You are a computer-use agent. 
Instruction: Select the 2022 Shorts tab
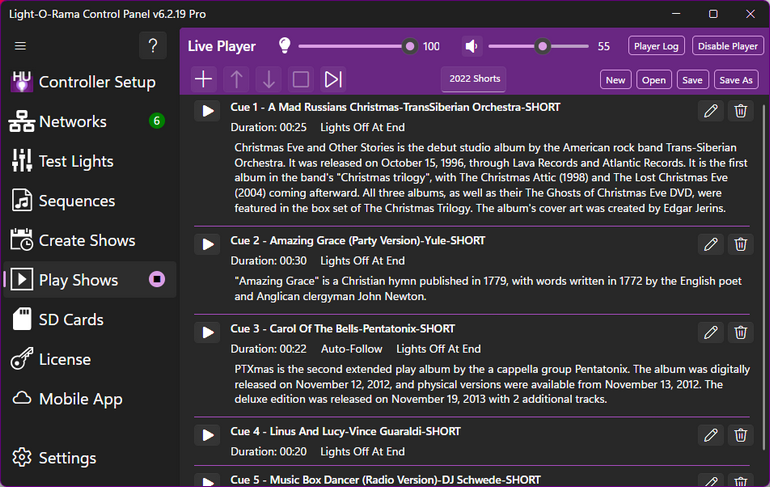coord(474,79)
